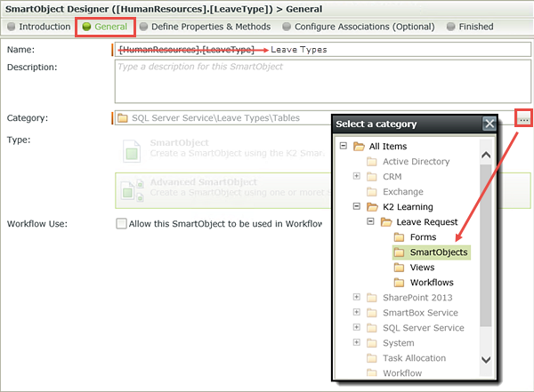Close the Select a category dialog
The width and height of the screenshot is (534, 392).
coord(489,124)
